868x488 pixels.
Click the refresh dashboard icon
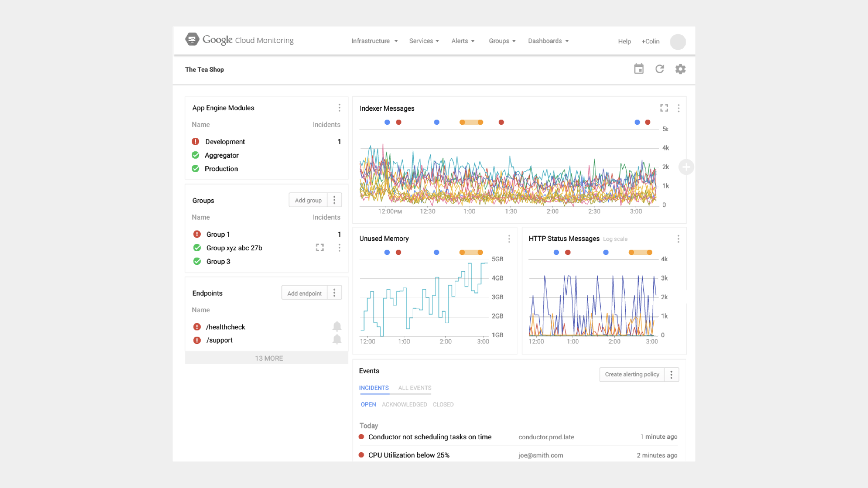(660, 69)
